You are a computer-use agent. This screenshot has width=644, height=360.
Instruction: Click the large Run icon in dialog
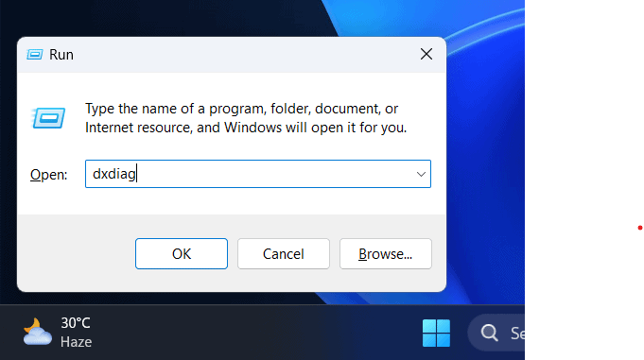point(48,118)
